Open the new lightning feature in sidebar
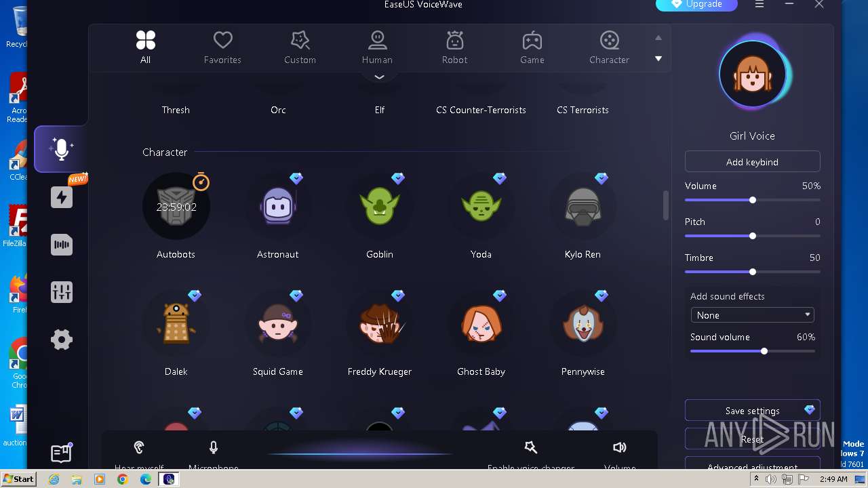This screenshot has height=488, width=868. [62, 197]
